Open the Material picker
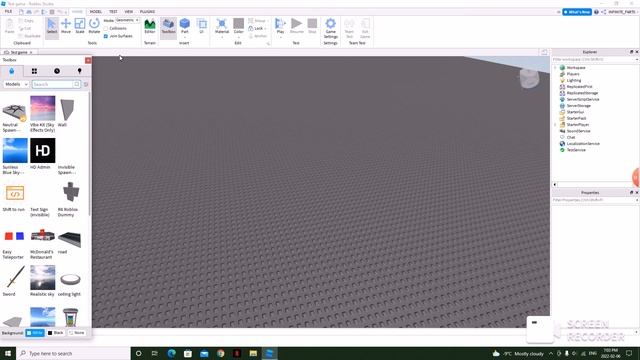This screenshot has height=360, width=640. point(222,27)
